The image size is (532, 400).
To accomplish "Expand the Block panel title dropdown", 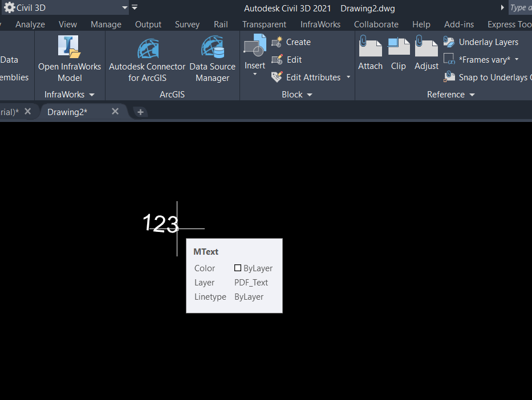I will tap(310, 95).
